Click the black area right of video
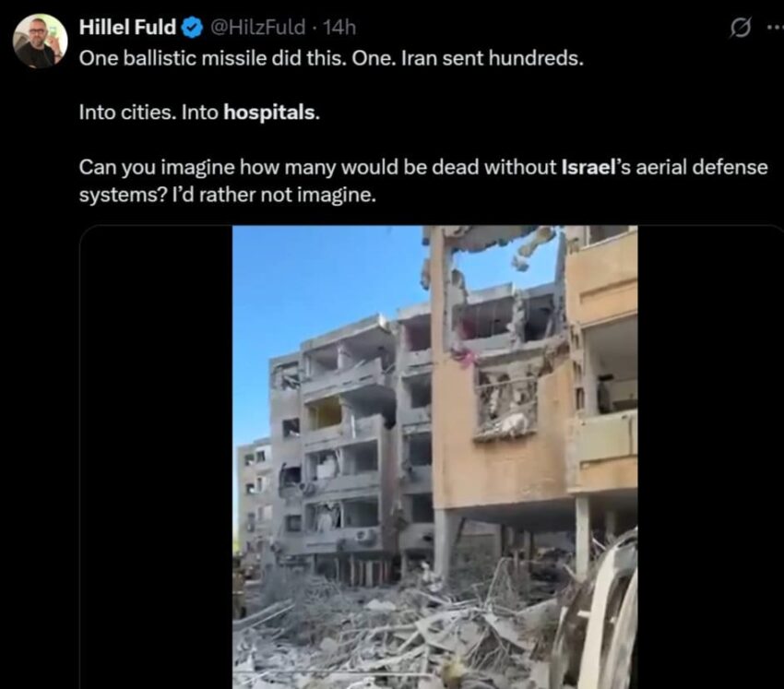Viewport: 784px width, 689px height. coord(710,457)
